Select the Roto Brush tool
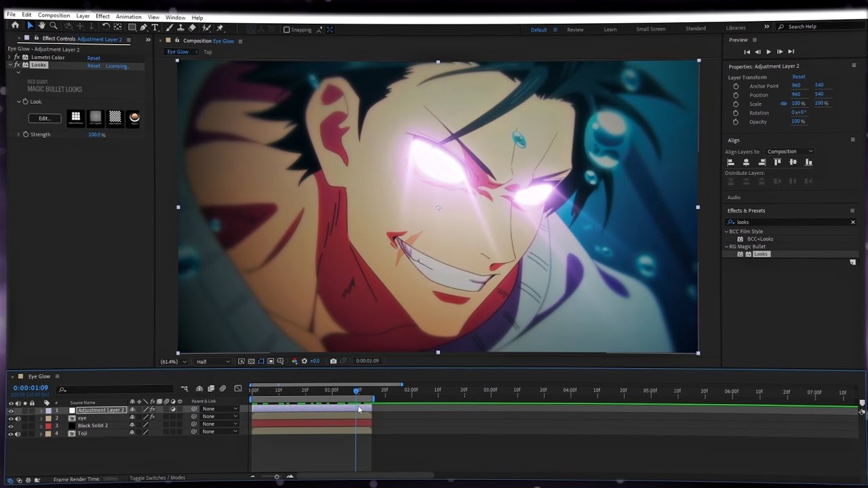This screenshot has height=488, width=868. click(206, 28)
